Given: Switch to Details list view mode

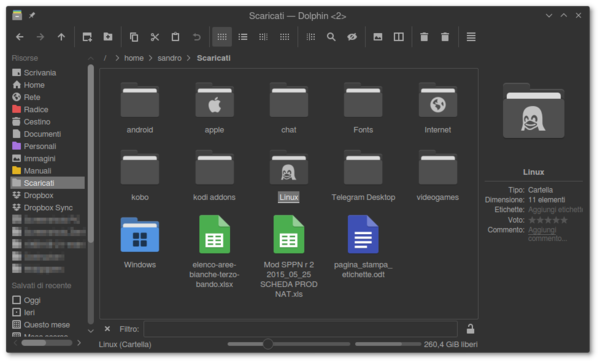Looking at the screenshot, I should 243,37.
